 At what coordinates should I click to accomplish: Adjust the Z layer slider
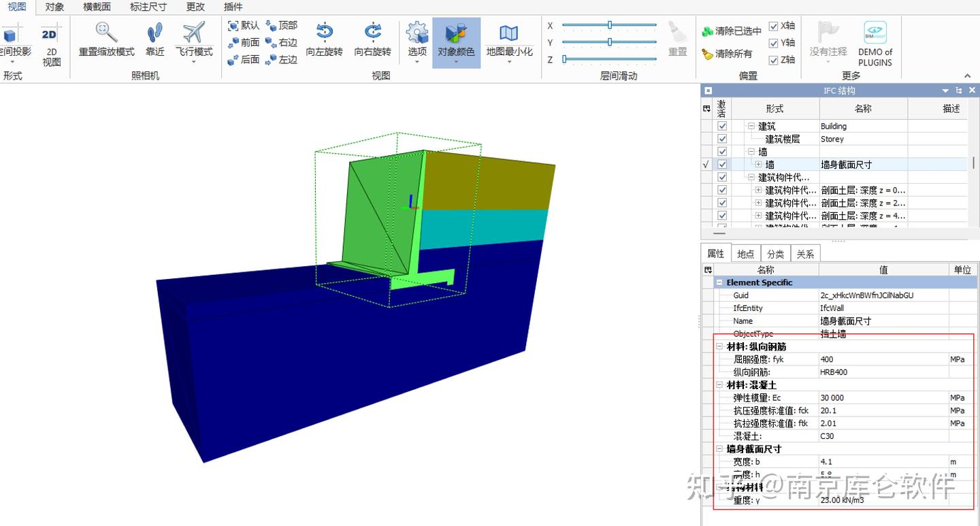[x=610, y=59]
